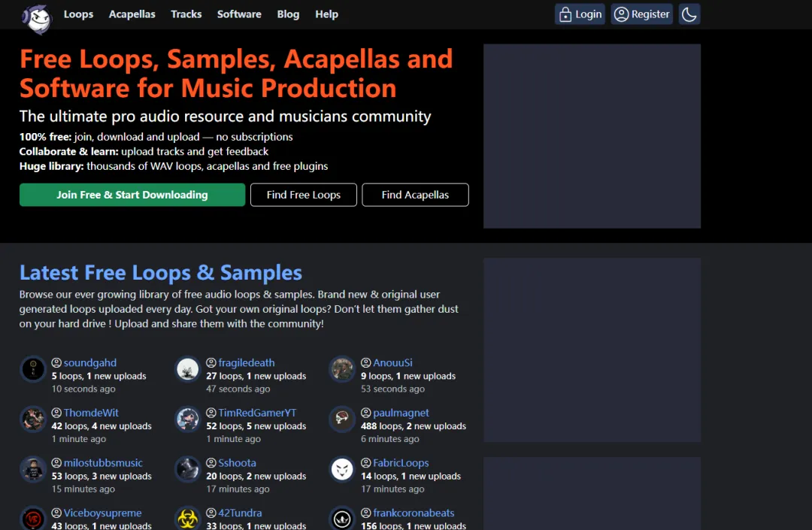Open FabricLoops' avatar image
The image size is (812, 530).
tap(342, 469)
